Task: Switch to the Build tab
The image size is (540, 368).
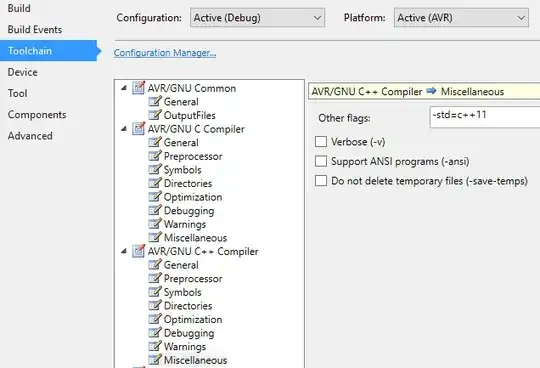Action: [x=19, y=8]
